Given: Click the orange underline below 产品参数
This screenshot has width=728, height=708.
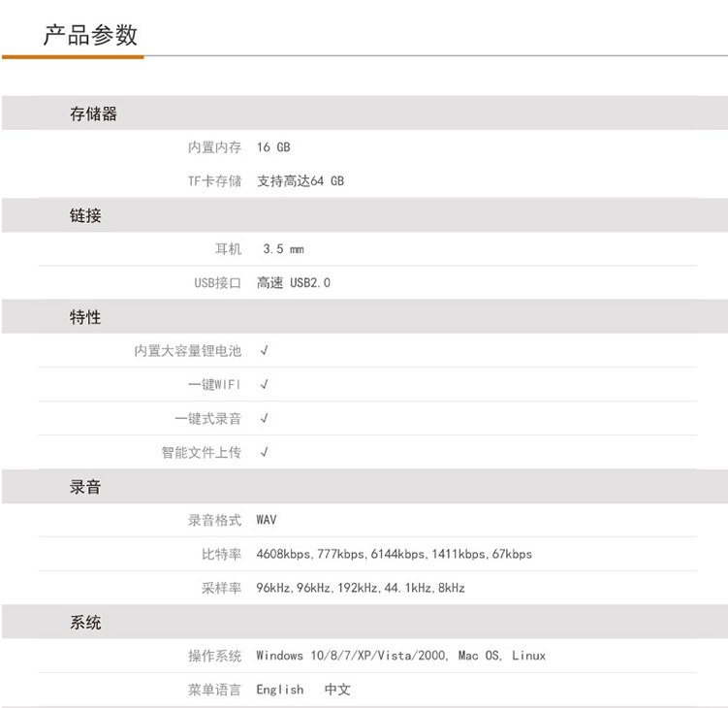Looking at the screenshot, I should click(x=73, y=57).
